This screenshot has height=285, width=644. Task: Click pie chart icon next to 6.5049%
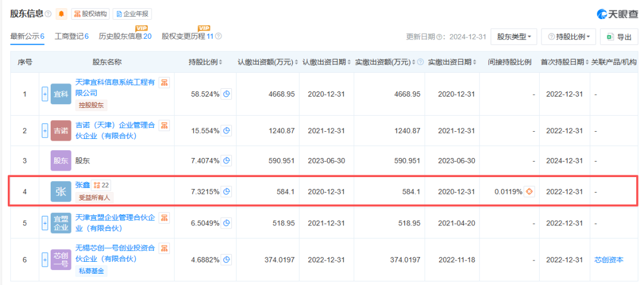click(x=227, y=224)
